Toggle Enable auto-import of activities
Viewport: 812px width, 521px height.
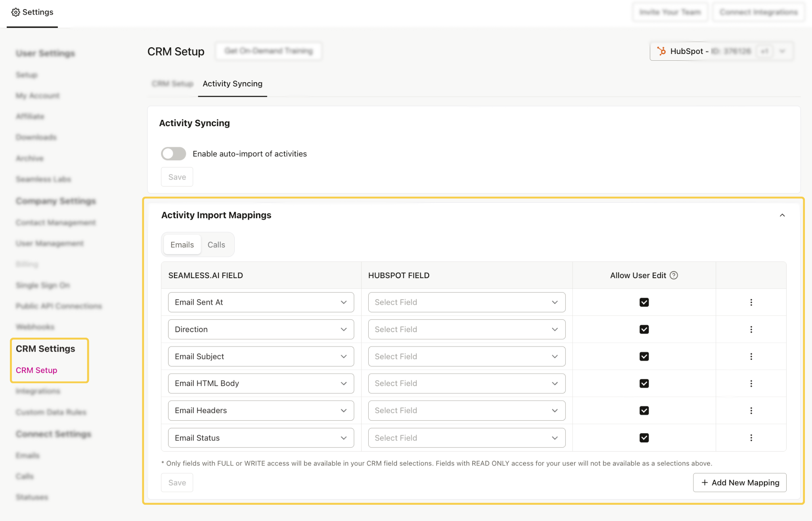pyautogui.click(x=173, y=154)
